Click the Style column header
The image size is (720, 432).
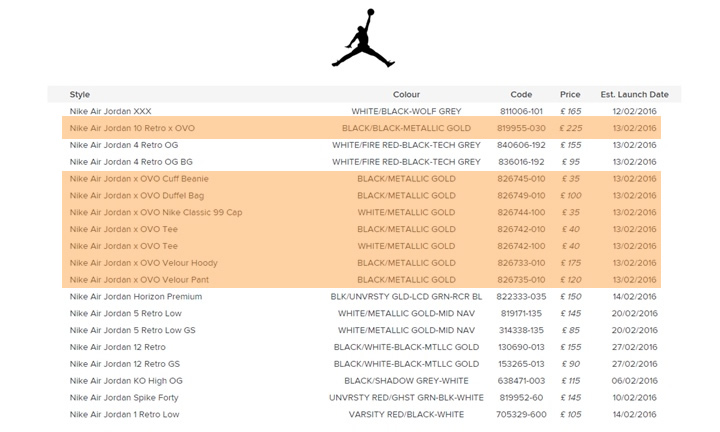pyautogui.click(x=79, y=94)
